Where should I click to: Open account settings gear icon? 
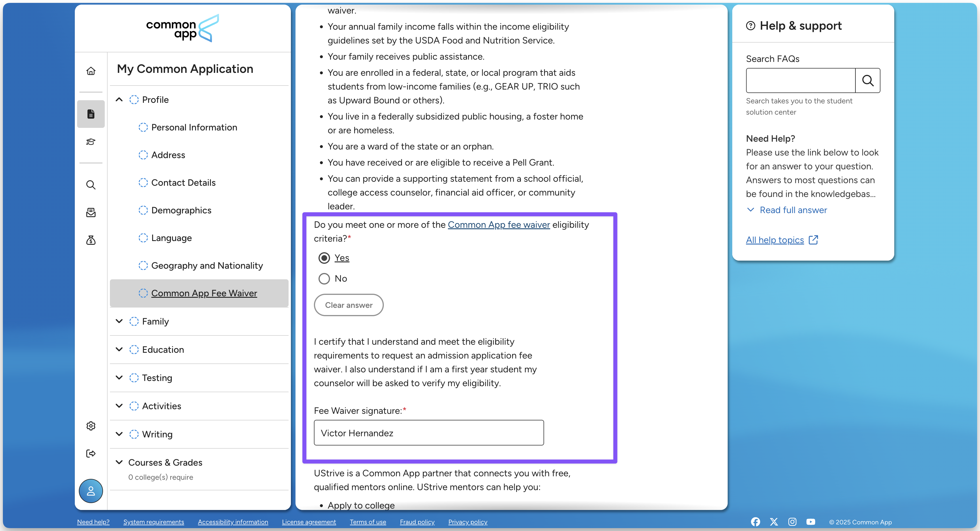[x=91, y=426]
